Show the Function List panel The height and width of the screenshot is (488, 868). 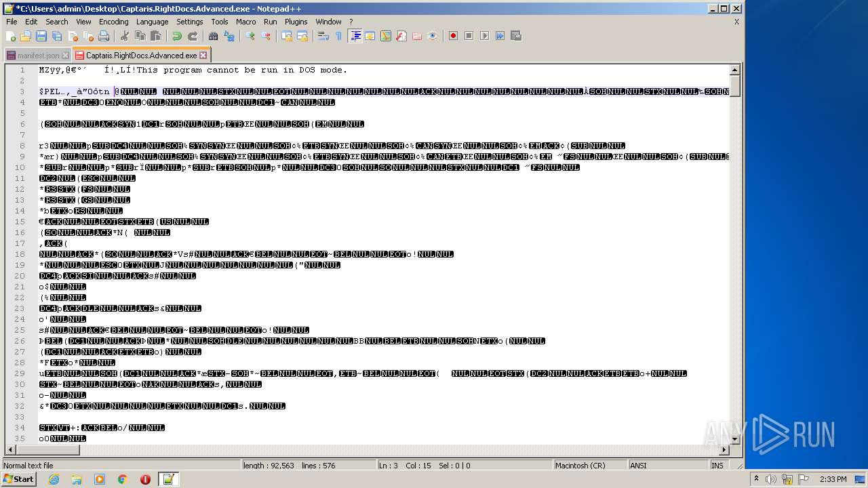coord(401,36)
